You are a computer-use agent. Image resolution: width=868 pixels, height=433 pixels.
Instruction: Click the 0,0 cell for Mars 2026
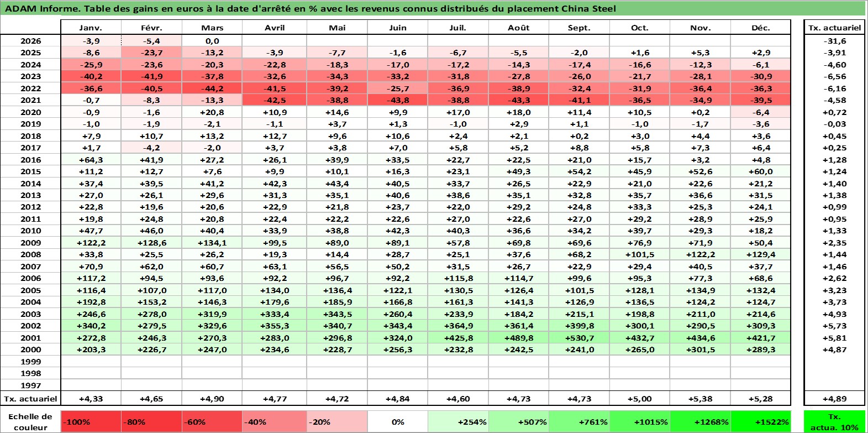click(212, 41)
